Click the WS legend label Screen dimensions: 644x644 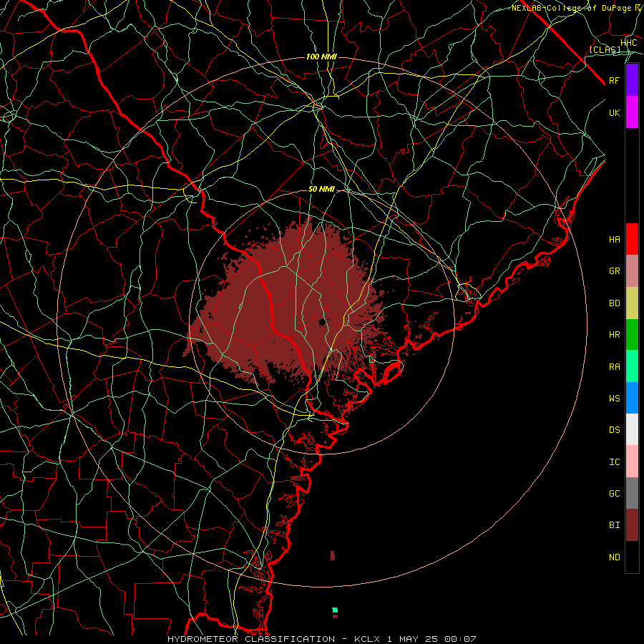pyautogui.click(x=614, y=399)
